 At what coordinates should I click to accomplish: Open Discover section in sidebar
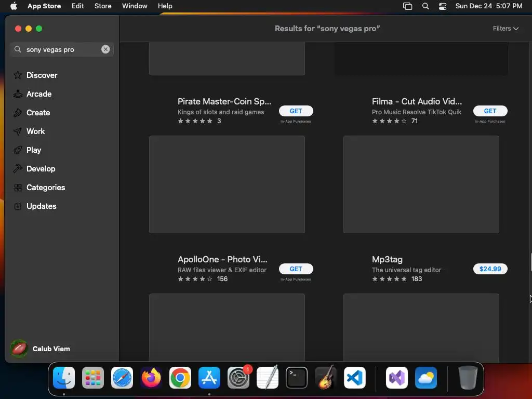(42, 75)
